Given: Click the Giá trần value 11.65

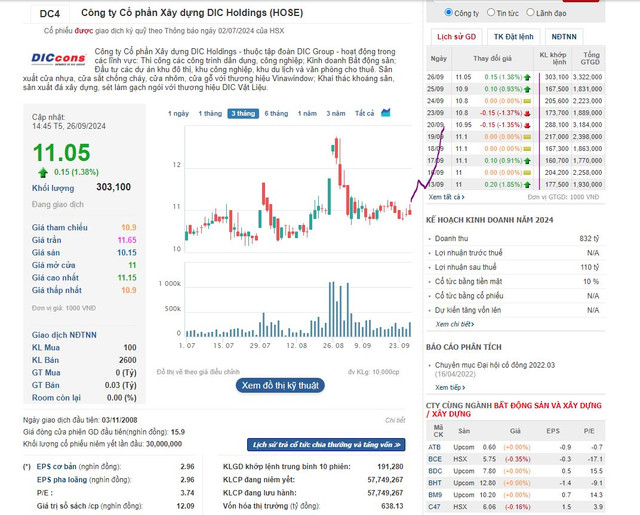Looking at the screenshot, I should [x=127, y=240].
